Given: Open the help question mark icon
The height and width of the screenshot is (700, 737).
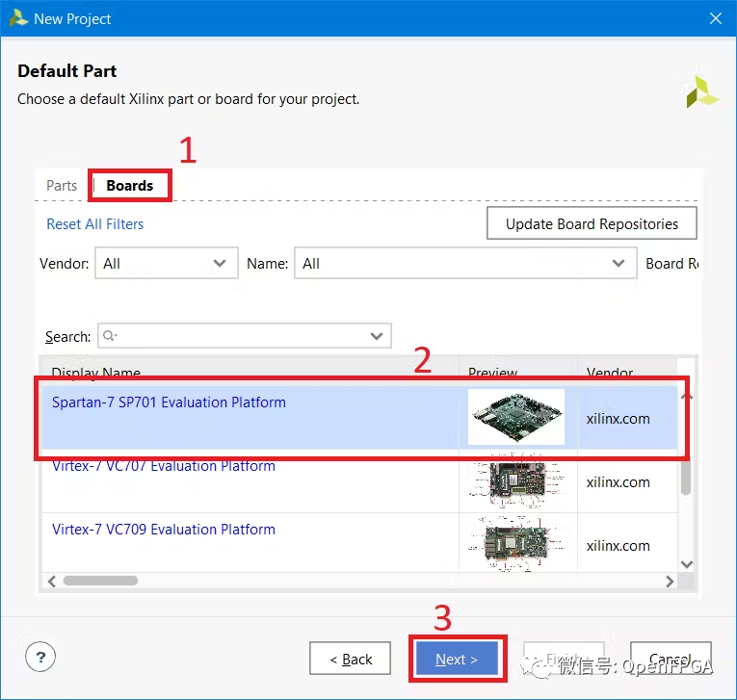Looking at the screenshot, I should click(40, 657).
